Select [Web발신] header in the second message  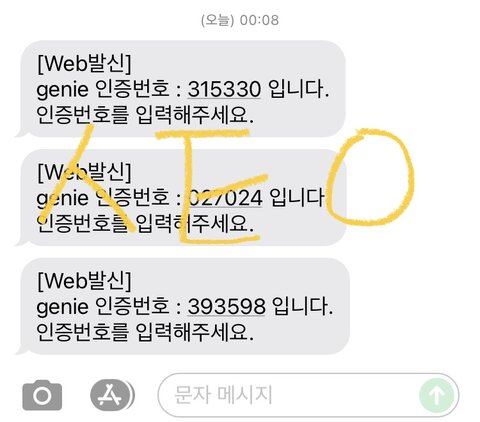point(84,172)
